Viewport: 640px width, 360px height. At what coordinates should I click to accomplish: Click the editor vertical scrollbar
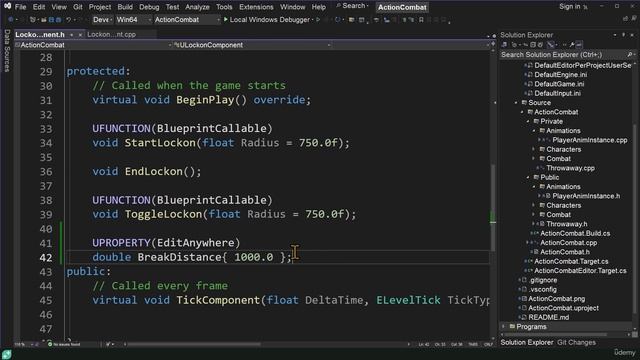coord(493,207)
